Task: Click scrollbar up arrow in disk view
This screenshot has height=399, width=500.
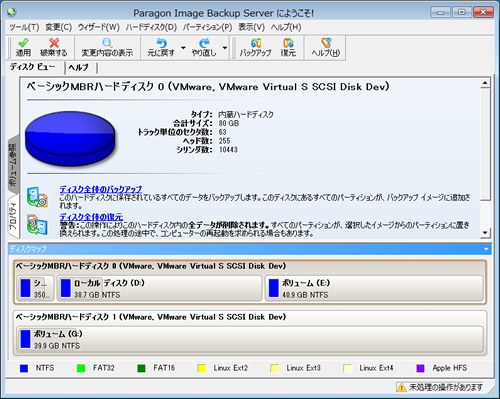Action: (485, 83)
